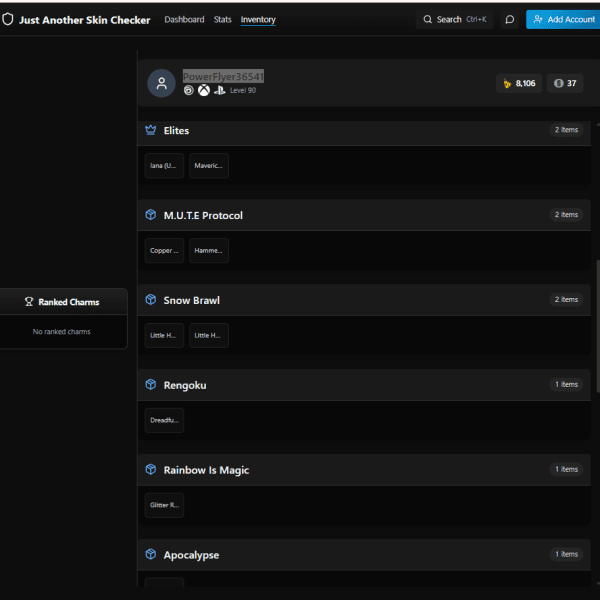Click the M.U.T.E Protocol cube icon
The width and height of the screenshot is (600, 600).
(x=151, y=215)
